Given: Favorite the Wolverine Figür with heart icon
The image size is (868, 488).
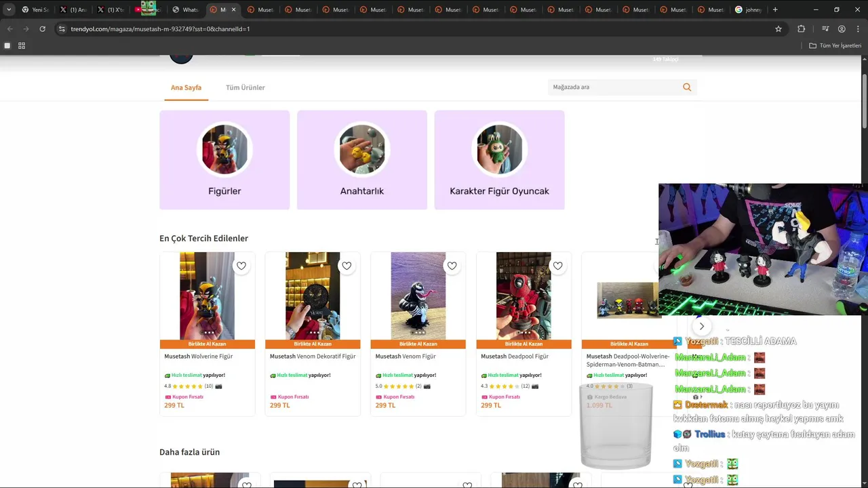Looking at the screenshot, I should (241, 266).
